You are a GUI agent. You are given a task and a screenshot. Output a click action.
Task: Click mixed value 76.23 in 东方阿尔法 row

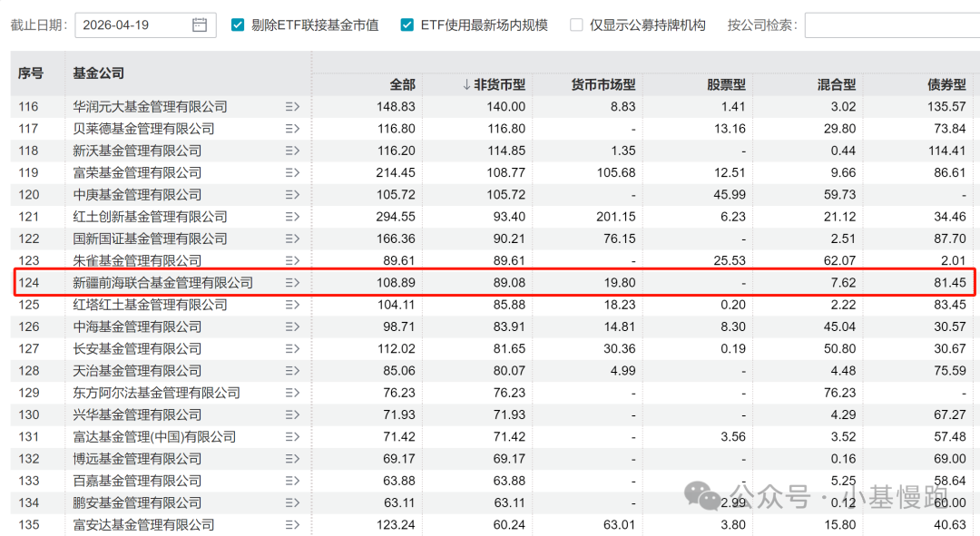click(x=839, y=393)
